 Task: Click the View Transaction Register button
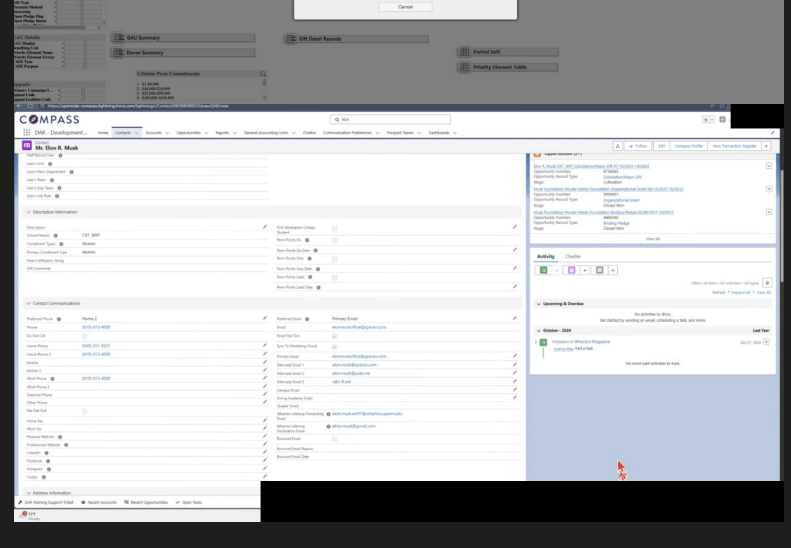[734, 146]
